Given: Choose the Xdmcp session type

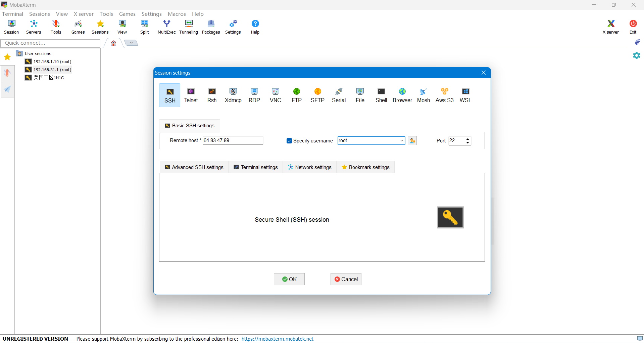Looking at the screenshot, I should point(233,95).
